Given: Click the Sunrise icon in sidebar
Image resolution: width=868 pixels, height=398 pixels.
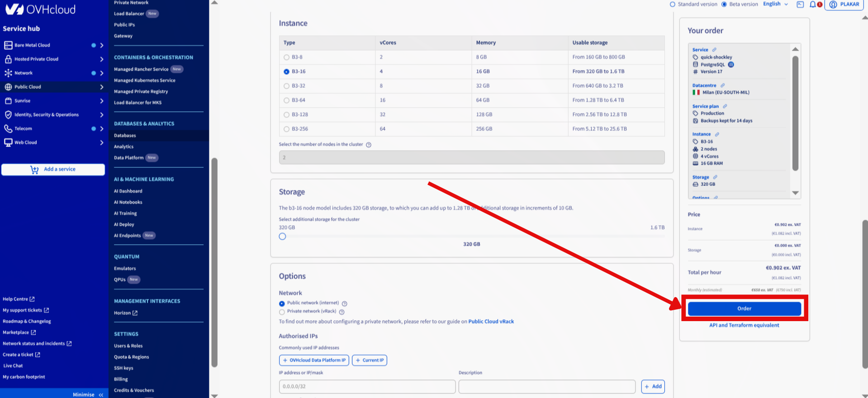Looking at the screenshot, I should 8,101.
